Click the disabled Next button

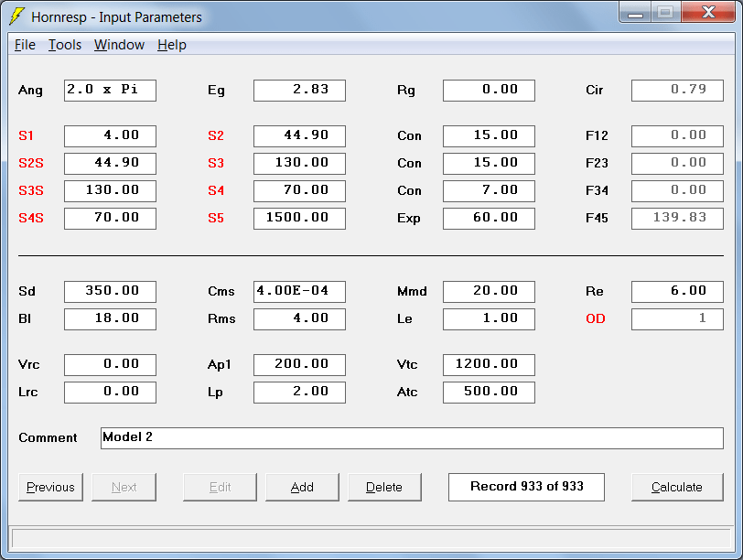pos(124,487)
